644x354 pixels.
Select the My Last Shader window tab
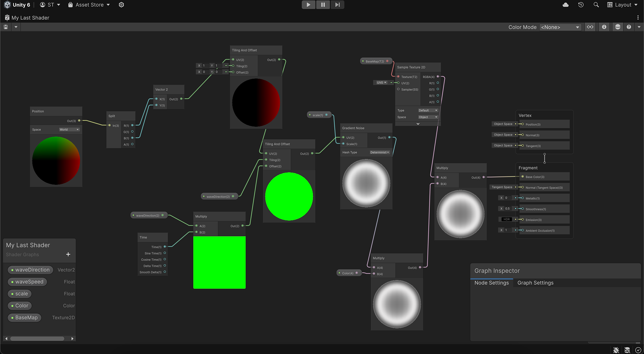point(27,17)
